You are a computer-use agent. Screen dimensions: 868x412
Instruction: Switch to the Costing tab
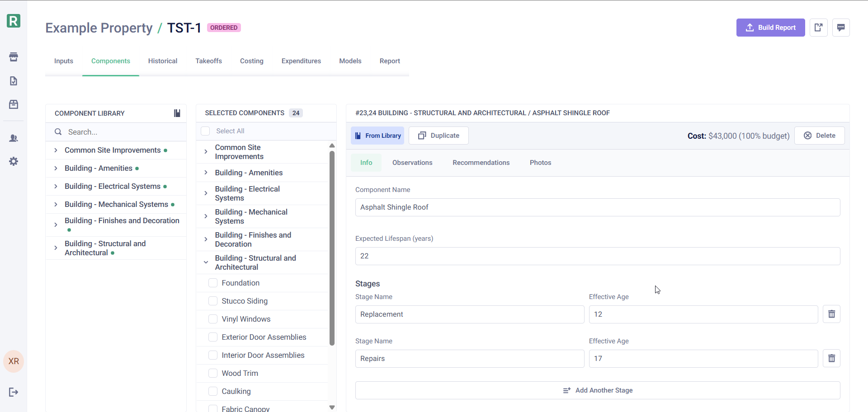[252, 61]
